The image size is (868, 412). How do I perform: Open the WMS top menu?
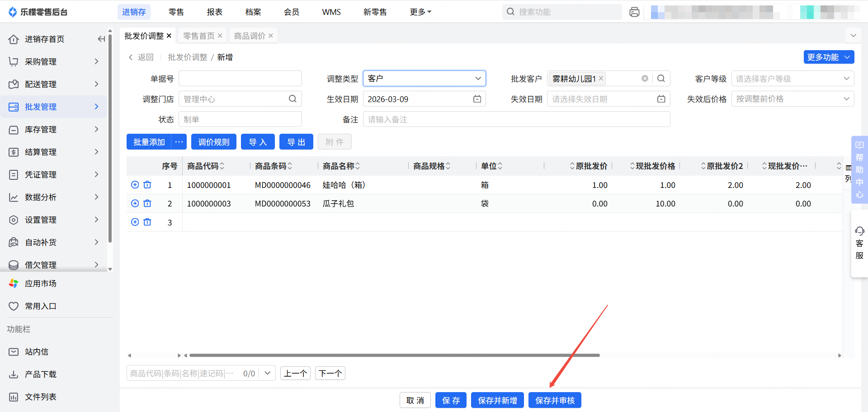(331, 12)
